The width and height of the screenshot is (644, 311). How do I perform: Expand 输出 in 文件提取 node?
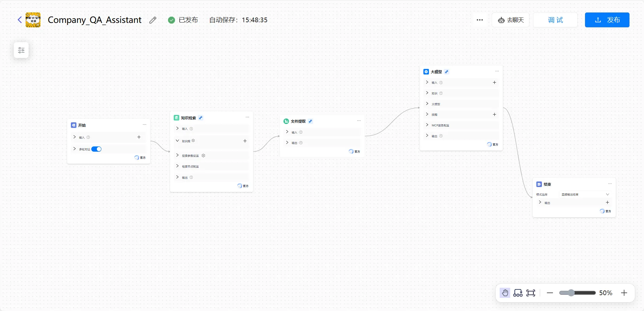[x=287, y=143]
